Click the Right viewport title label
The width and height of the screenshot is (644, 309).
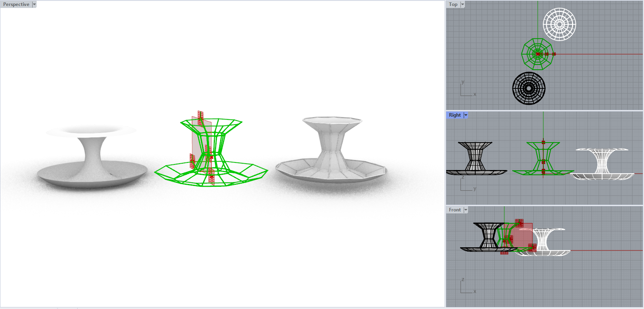point(455,115)
